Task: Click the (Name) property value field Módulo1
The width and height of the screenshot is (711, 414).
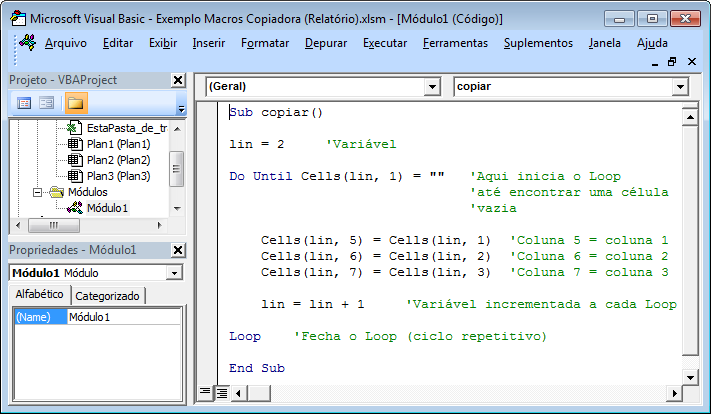Action: point(123,317)
